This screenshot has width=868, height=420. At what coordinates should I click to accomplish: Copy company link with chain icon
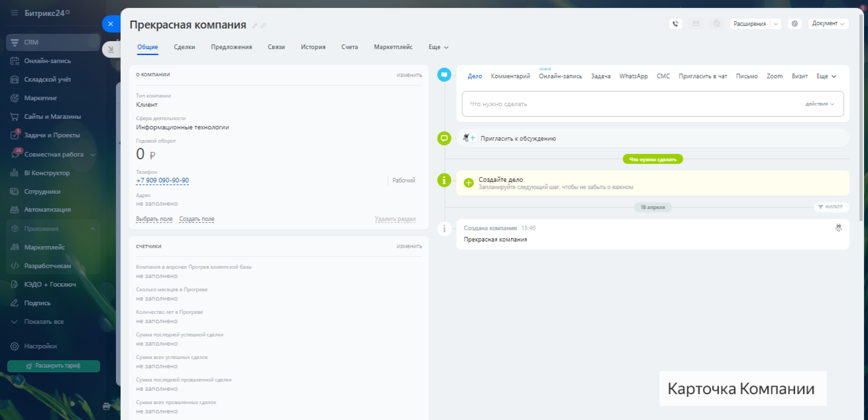click(263, 26)
